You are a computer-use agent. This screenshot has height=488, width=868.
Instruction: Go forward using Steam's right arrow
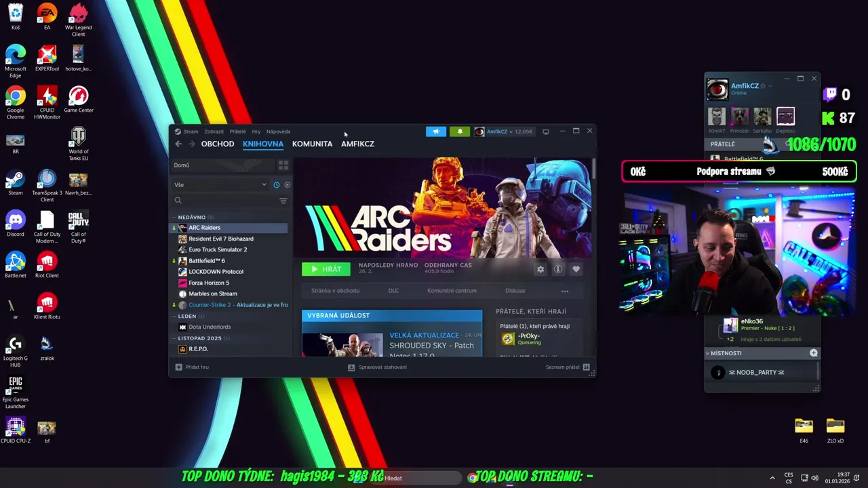[192, 144]
